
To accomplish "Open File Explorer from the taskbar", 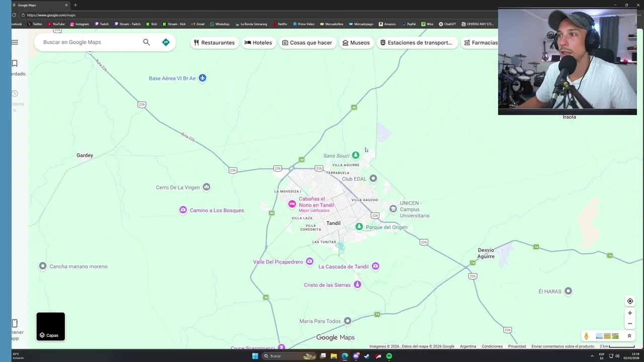I will click(x=334, y=356).
